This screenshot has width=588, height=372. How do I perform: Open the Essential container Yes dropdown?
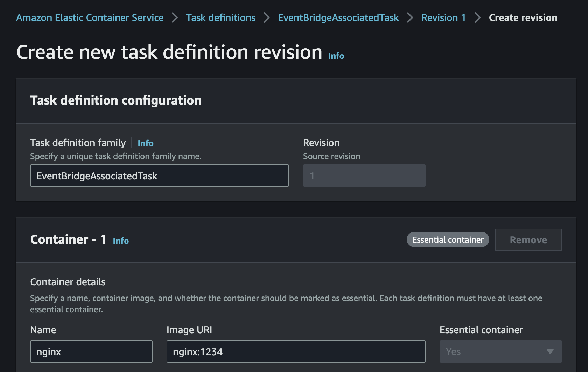[x=501, y=351]
